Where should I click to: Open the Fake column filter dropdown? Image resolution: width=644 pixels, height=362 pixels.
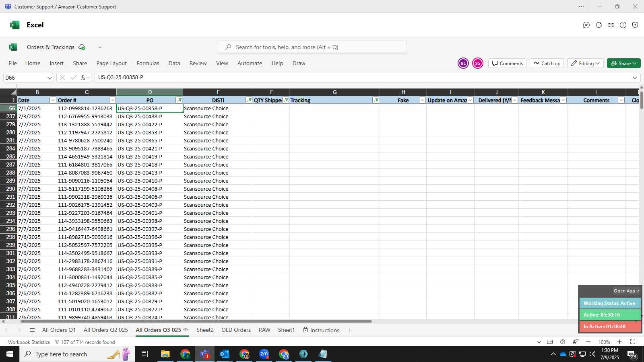422,100
